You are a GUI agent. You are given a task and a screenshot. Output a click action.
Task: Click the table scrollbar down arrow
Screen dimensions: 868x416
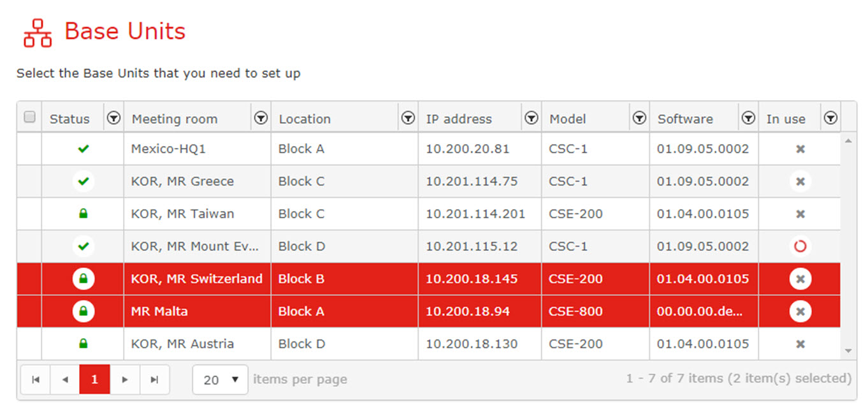point(848,350)
